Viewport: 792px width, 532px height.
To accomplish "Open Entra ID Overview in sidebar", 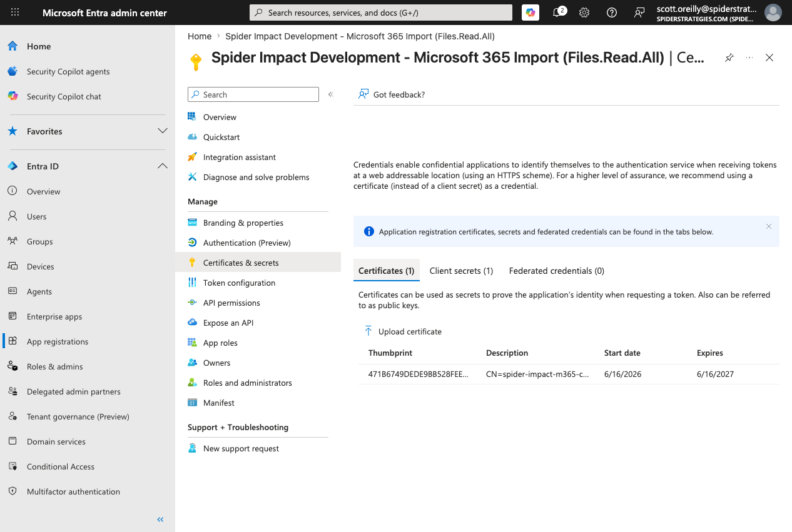I will click(44, 191).
